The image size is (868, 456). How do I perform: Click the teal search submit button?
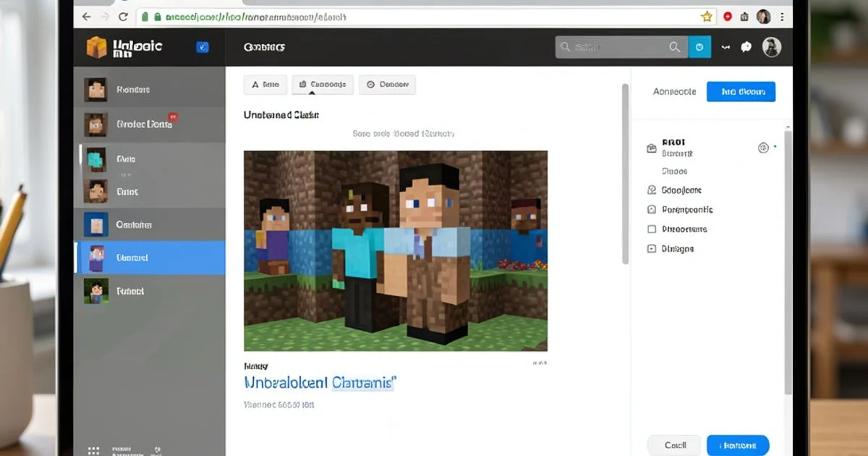click(699, 46)
